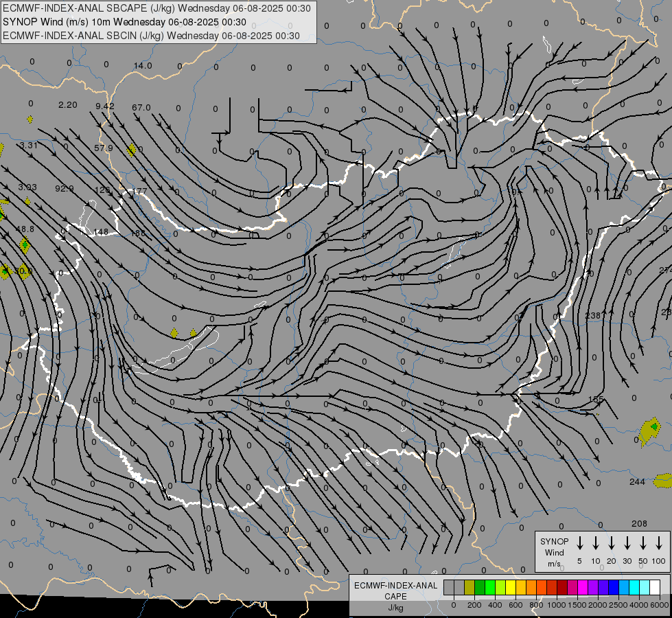This screenshot has height=618, width=672.
Task: Select the yellow swatch in CAPE legend
Action: [511, 587]
